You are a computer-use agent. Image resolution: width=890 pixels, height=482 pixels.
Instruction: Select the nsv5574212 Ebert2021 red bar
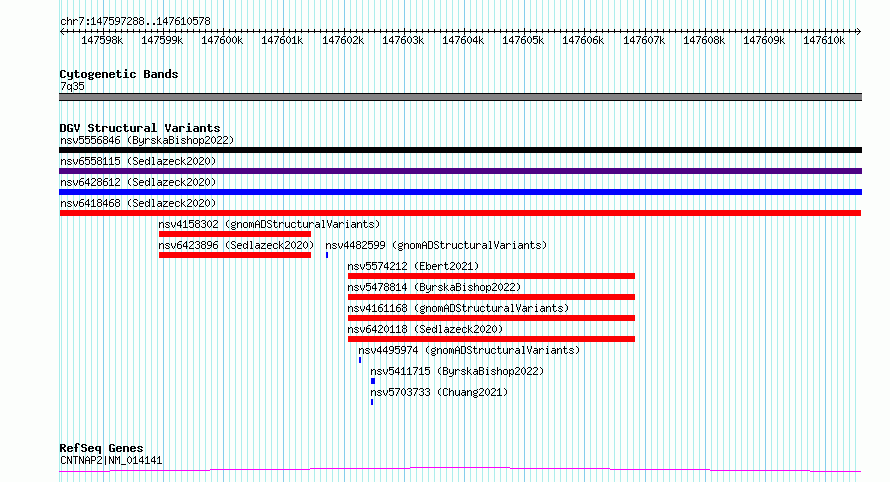coord(491,276)
